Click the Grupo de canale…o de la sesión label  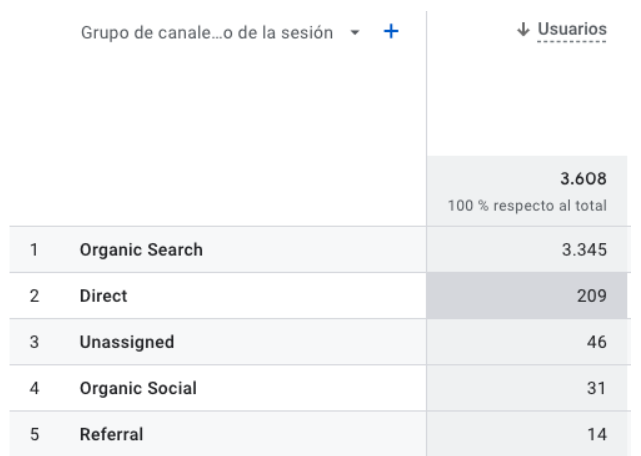pyautogui.click(x=206, y=32)
